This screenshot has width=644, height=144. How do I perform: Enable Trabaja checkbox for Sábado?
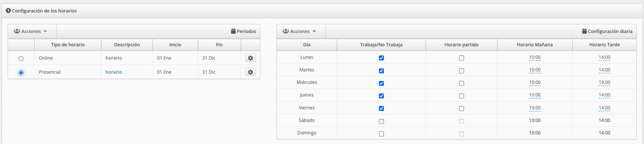click(x=381, y=122)
